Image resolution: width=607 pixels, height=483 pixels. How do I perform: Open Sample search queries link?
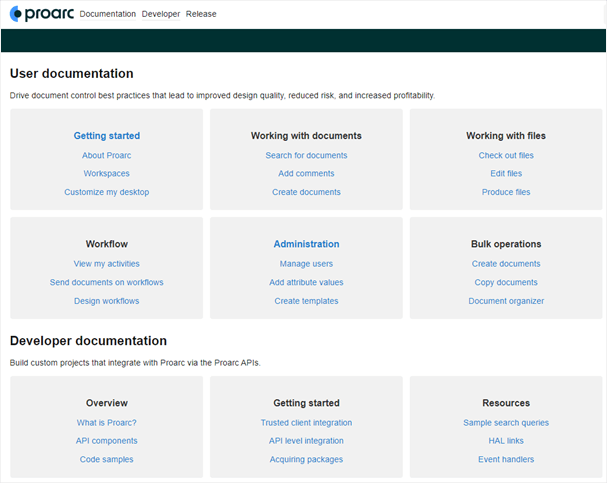click(506, 423)
